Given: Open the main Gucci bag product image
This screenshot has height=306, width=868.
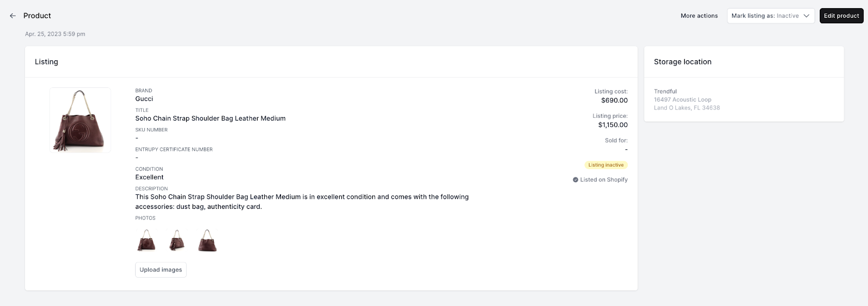Looking at the screenshot, I should click(80, 120).
